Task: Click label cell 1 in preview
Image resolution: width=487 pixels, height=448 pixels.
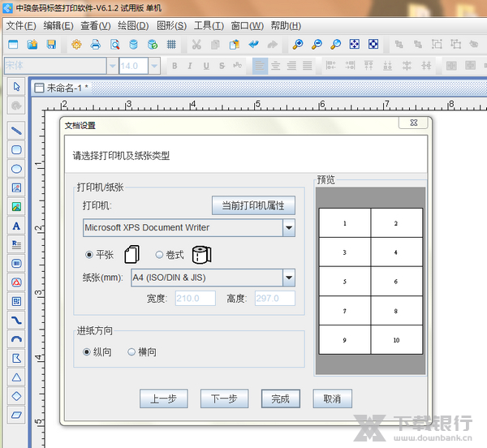Action: click(345, 223)
